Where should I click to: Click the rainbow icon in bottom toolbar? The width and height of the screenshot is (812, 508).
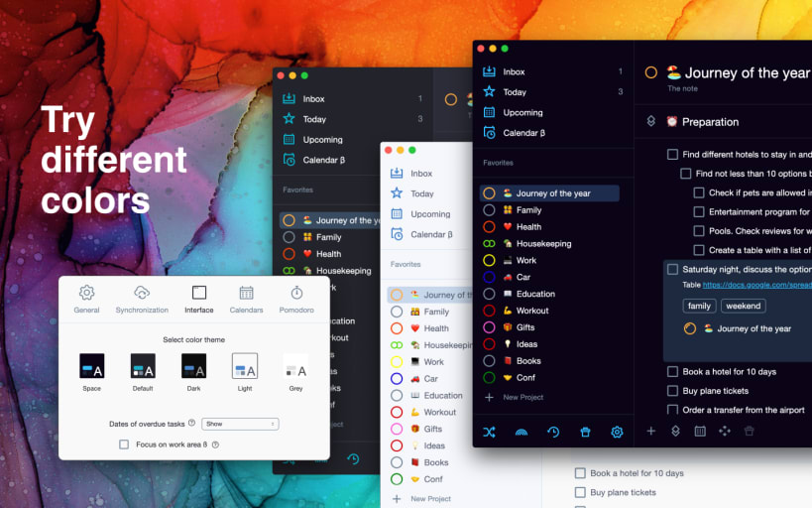pos(522,432)
